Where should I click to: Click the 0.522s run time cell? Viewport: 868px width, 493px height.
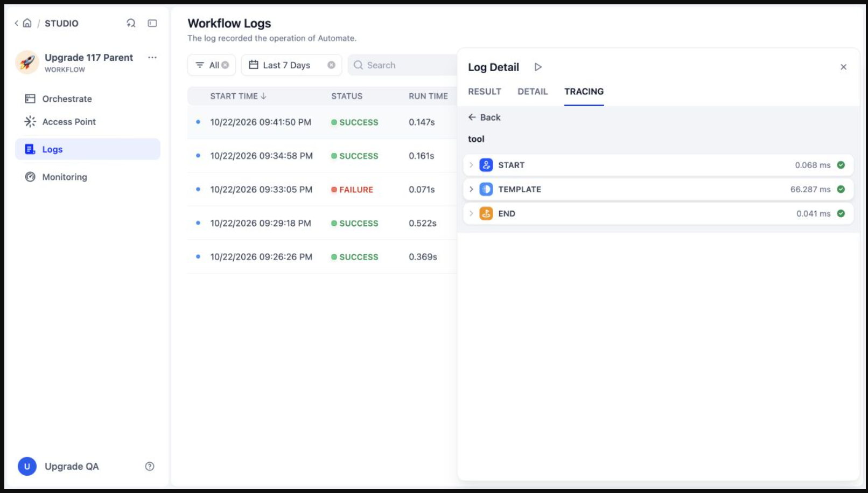coord(423,223)
